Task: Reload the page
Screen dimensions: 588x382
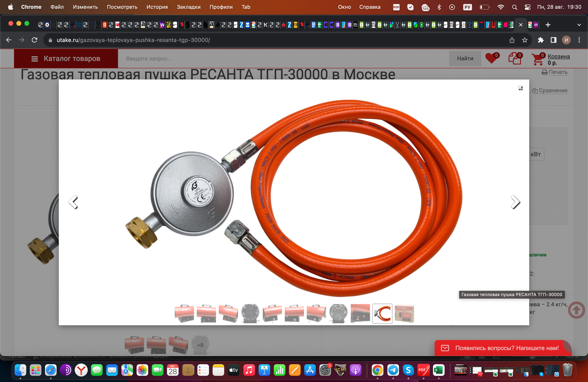Action: (x=34, y=40)
